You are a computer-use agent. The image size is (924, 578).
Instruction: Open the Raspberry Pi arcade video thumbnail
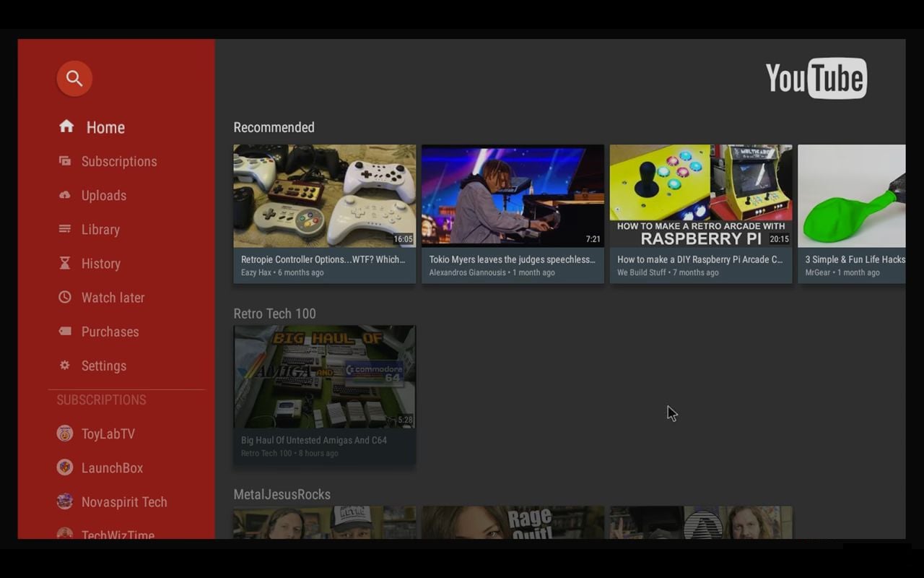(700, 196)
